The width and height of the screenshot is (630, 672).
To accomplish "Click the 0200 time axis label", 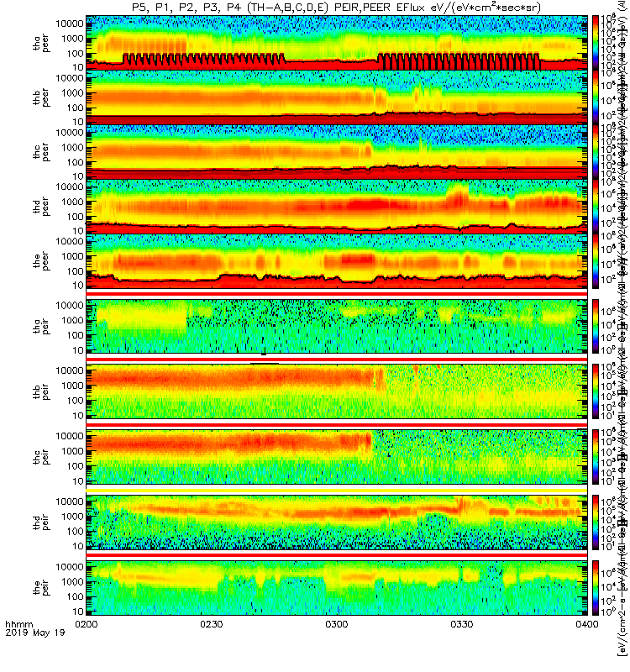I will tap(87, 624).
